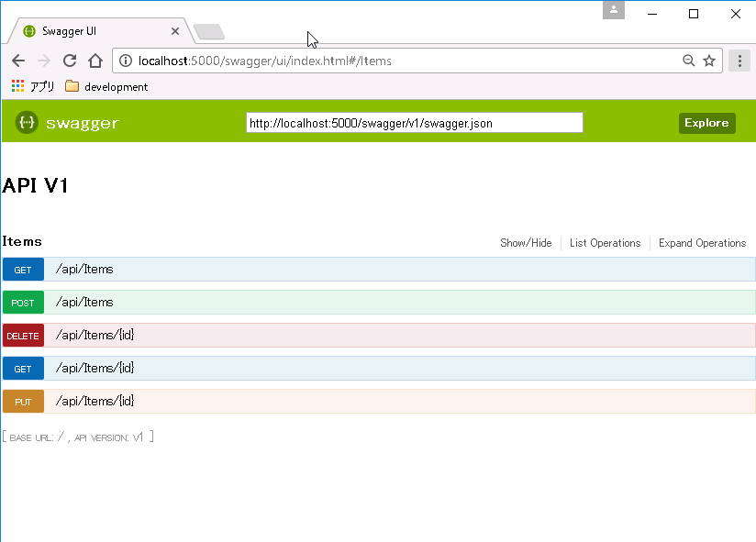Click the Chrome profile user icon
This screenshot has height=542, width=756.
(614, 10)
